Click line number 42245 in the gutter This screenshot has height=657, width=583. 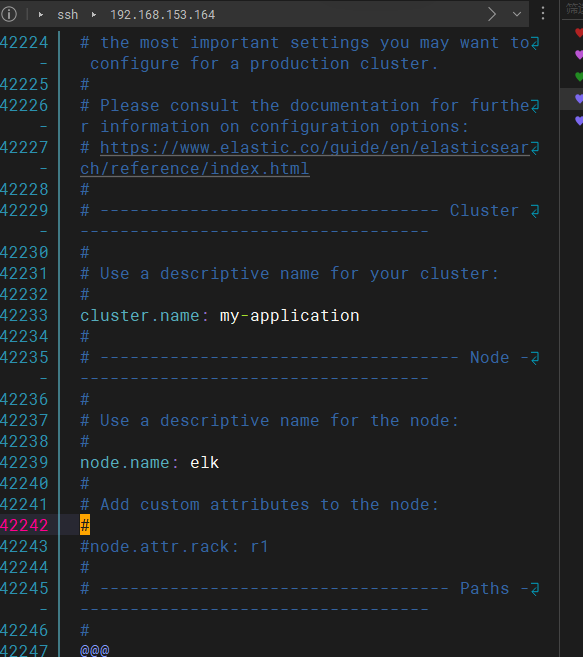pyautogui.click(x=24, y=588)
